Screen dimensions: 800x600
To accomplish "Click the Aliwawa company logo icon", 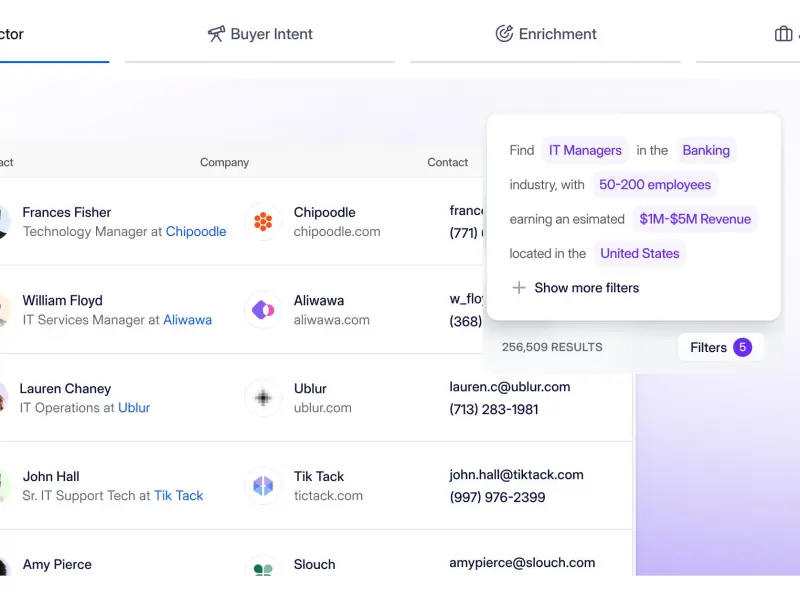I will (263, 310).
